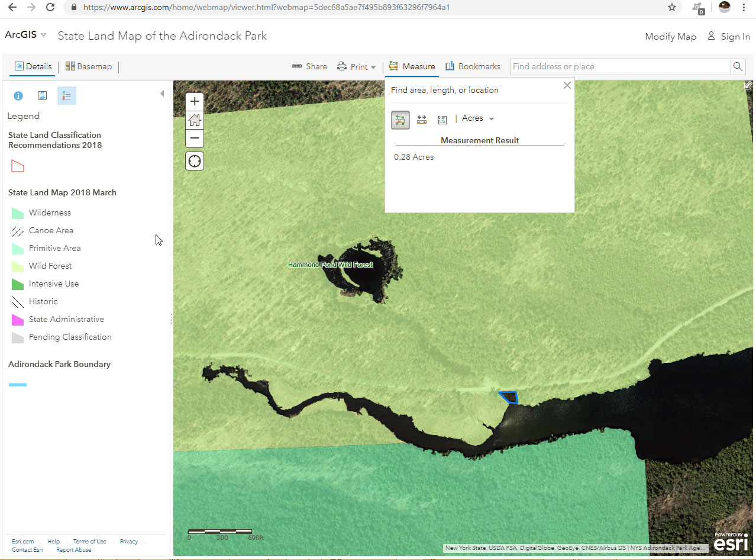This screenshot has height=560, width=756.
Task: Focus the Find address or place field
Action: (621, 66)
